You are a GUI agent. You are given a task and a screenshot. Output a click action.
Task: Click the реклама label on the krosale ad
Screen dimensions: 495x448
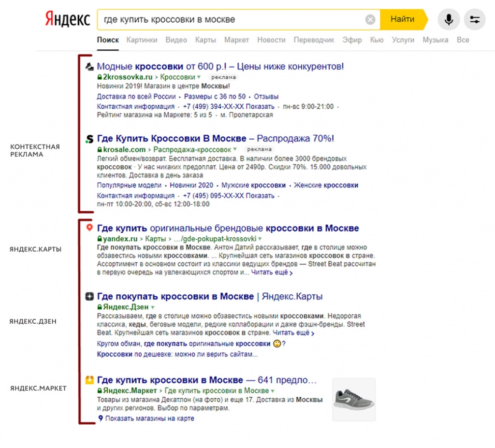259,149
